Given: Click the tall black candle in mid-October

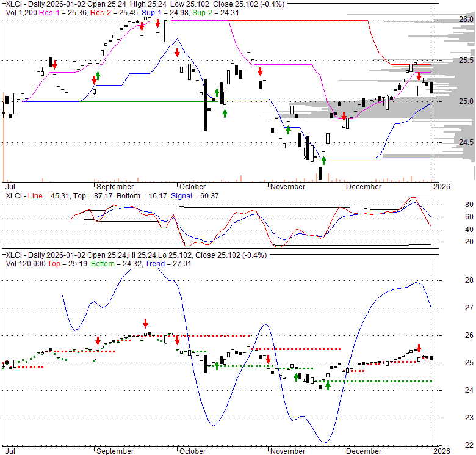Looking at the screenshot, I should [x=205, y=104].
